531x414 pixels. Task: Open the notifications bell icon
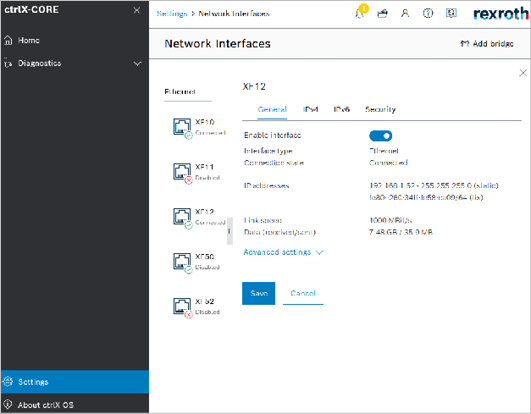point(360,13)
